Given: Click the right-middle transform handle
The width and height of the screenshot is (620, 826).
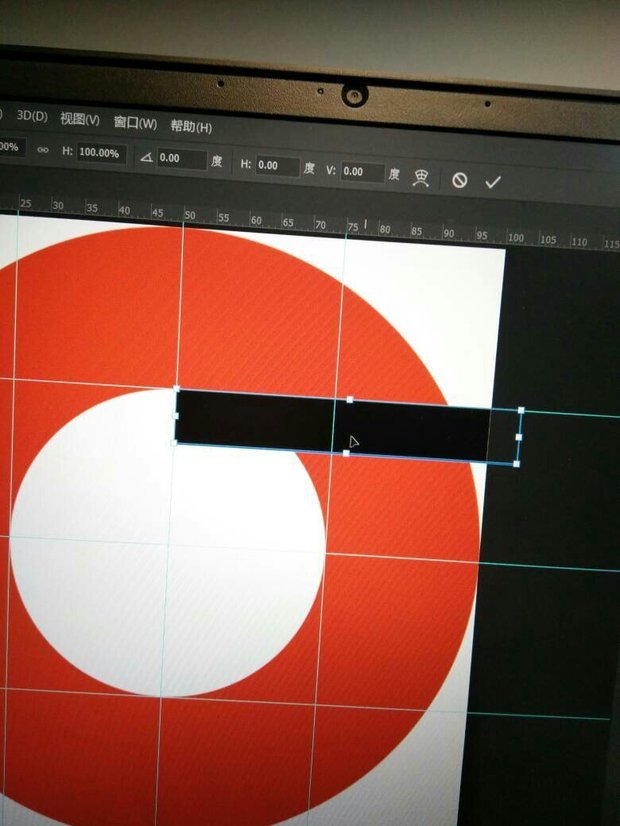Looking at the screenshot, I should (x=520, y=437).
